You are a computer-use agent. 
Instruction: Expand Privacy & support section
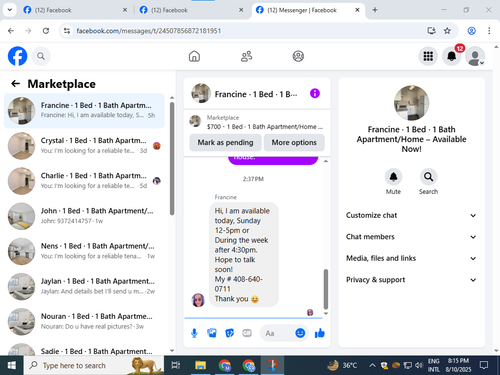click(x=411, y=280)
